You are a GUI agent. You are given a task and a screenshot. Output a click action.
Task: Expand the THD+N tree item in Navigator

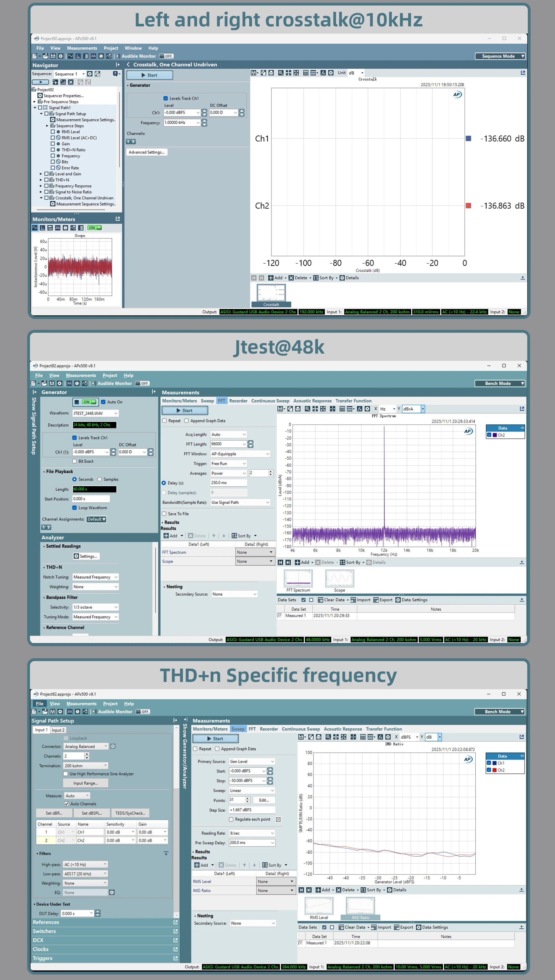pyautogui.click(x=41, y=180)
